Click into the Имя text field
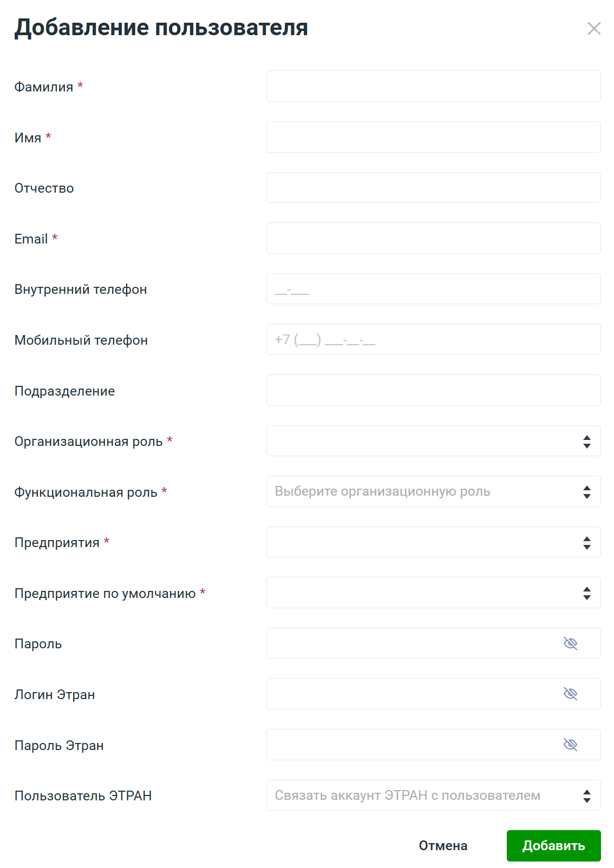Image resolution: width=614 pixels, height=868 pixels. point(433,137)
